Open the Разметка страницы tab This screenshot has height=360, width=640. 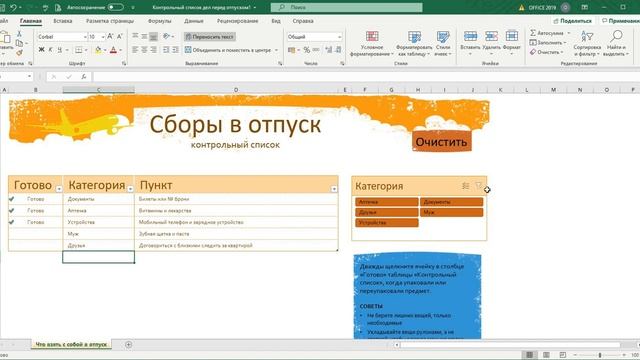(x=110, y=21)
